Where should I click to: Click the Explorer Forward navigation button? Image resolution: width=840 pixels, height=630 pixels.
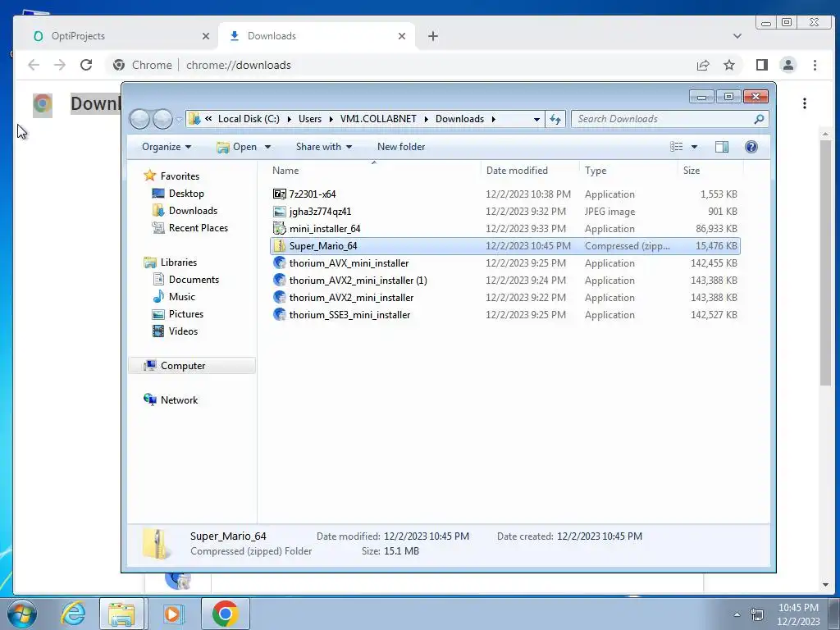(162, 119)
